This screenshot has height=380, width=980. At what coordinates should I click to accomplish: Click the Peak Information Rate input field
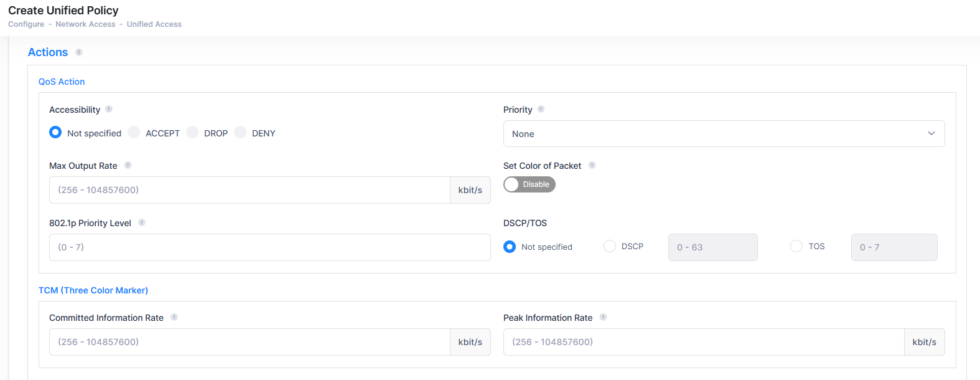pyautogui.click(x=703, y=342)
